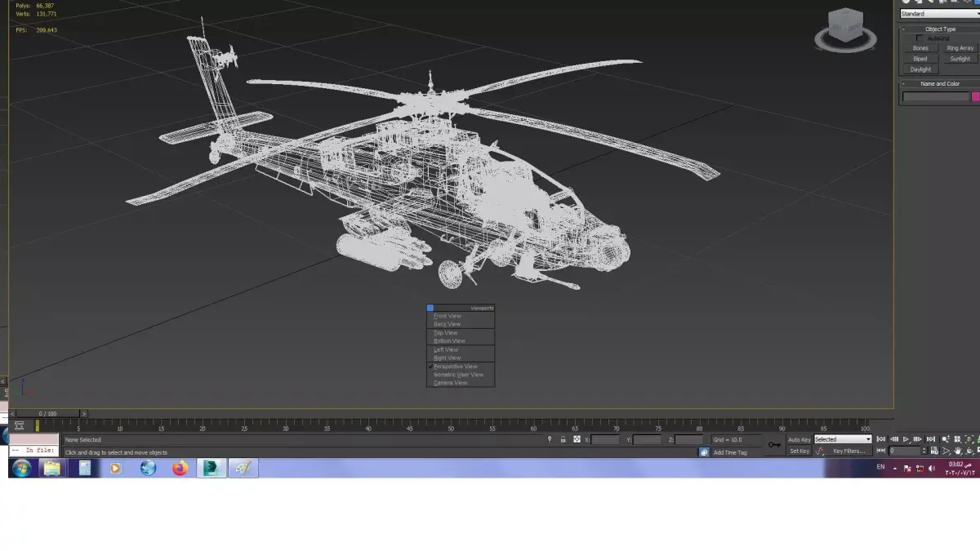Open Firefox from the taskbar

pyautogui.click(x=180, y=468)
